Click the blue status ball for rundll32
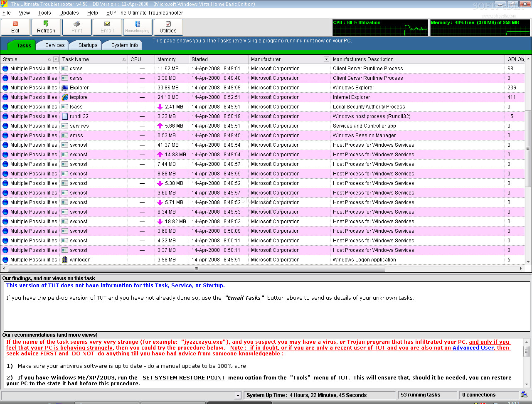This screenshot has width=532, height=404. pyautogui.click(x=5, y=116)
